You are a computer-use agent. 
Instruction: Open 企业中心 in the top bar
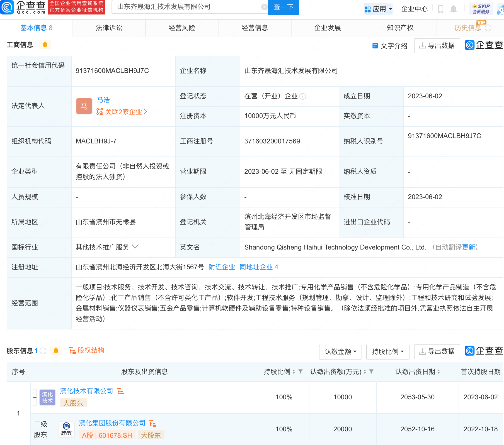[414, 9]
